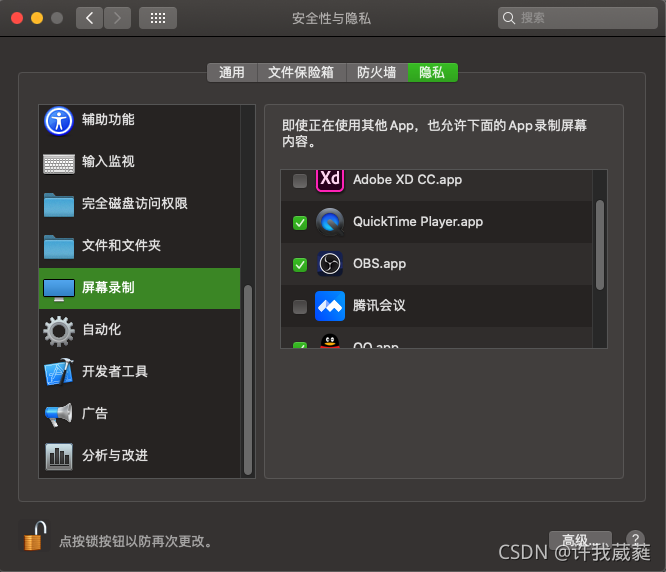The image size is (666, 572).
Task: Click the bar chart icon for 分析与改进
Action: (x=59, y=456)
